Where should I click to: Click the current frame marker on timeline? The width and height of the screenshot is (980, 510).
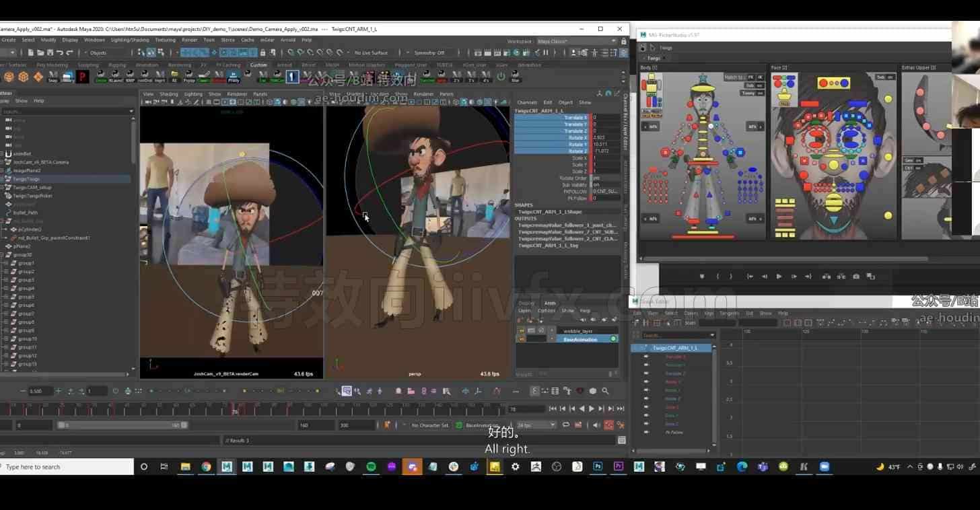click(x=235, y=408)
